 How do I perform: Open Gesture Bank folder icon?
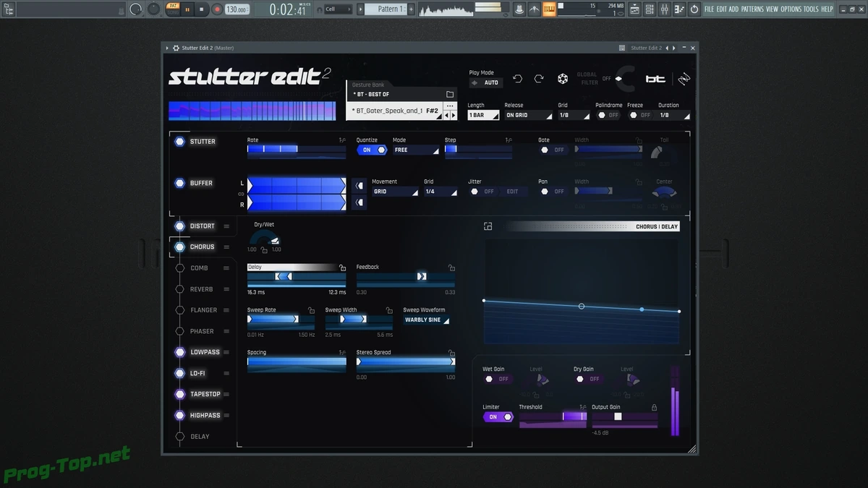click(x=450, y=95)
